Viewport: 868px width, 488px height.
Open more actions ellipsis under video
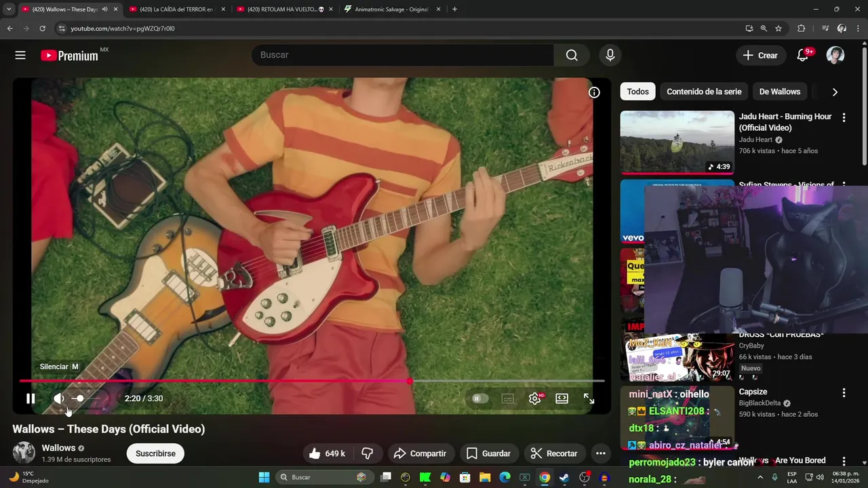coord(600,453)
